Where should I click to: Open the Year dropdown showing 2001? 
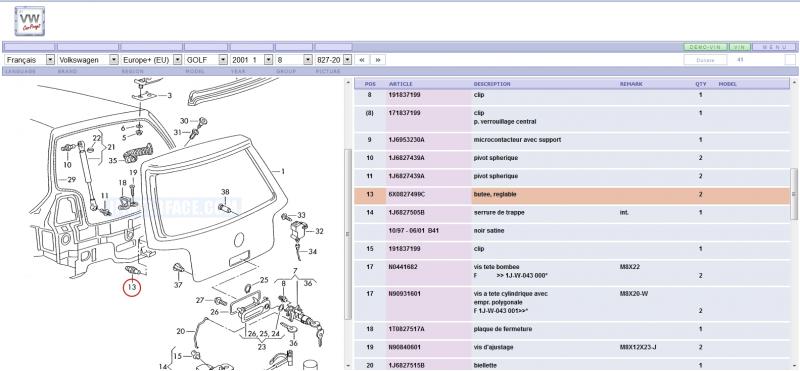pyautogui.click(x=252, y=60)
